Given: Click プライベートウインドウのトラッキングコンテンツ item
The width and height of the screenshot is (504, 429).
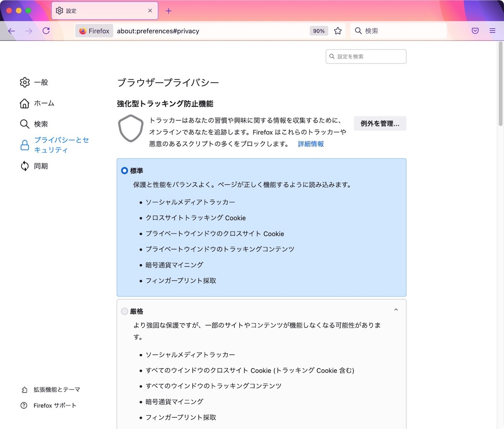Looking at the screenshot, I should click(x=220, y=249).
